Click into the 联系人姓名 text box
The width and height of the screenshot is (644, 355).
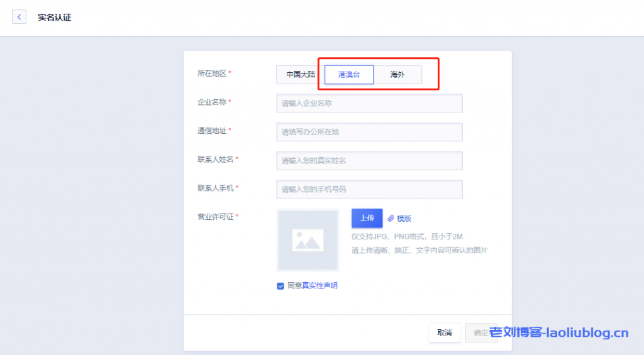click(x=369, y=161)
